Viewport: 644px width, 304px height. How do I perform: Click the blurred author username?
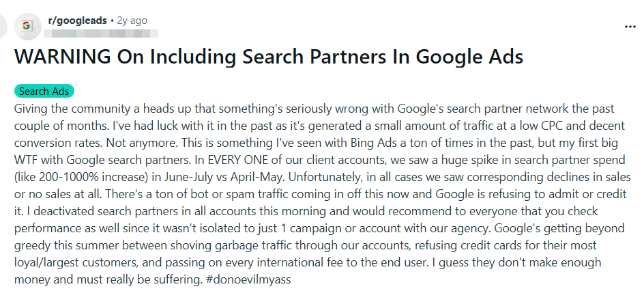point(101,32)
